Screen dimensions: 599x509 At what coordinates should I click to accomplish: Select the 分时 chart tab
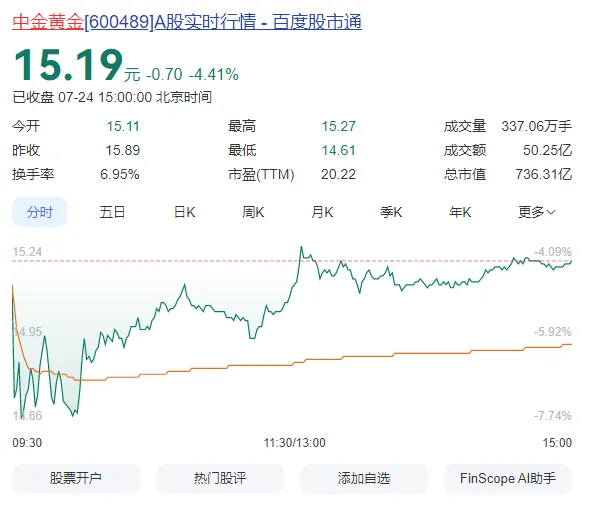click(39, 212)
